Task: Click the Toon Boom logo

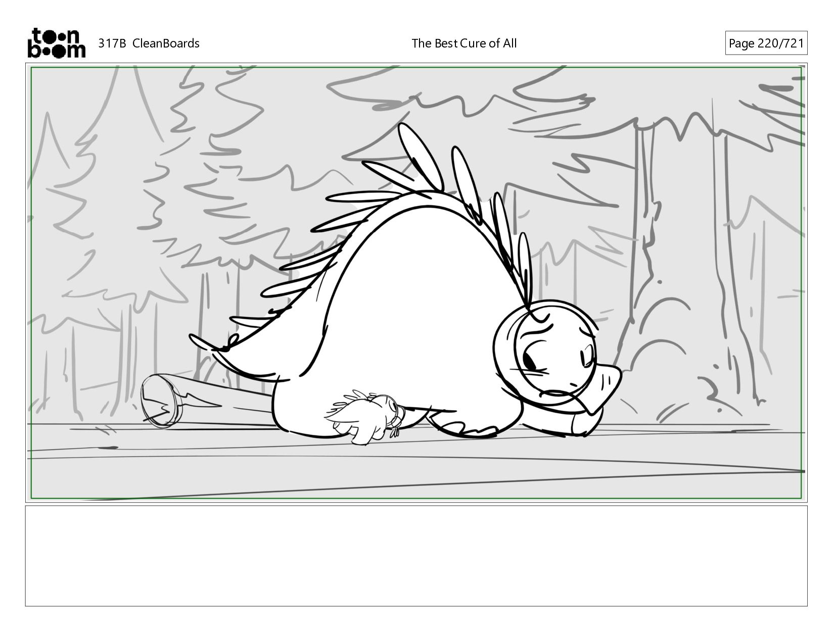Action: (56, 43)
